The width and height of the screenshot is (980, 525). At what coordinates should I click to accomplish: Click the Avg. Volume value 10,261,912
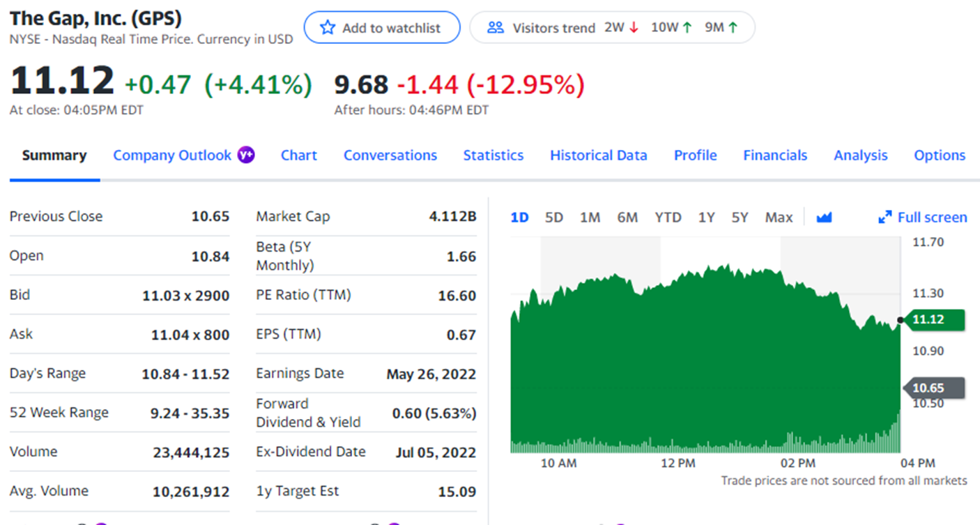click(x=191, y=492)
